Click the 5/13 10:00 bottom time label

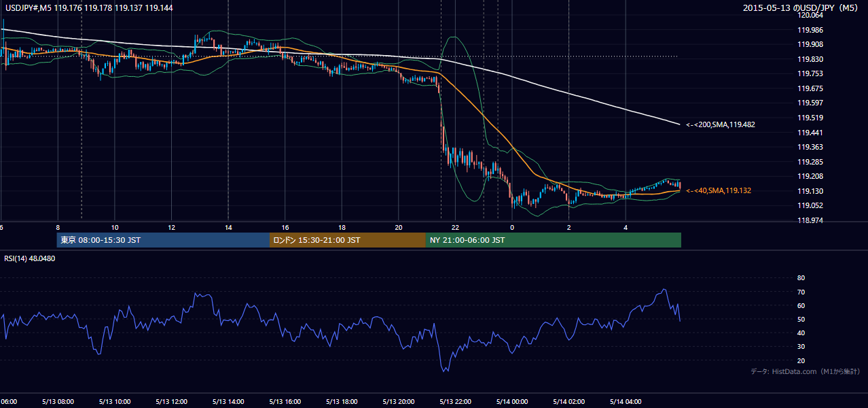pyautogui.click(x=113, y=401)
